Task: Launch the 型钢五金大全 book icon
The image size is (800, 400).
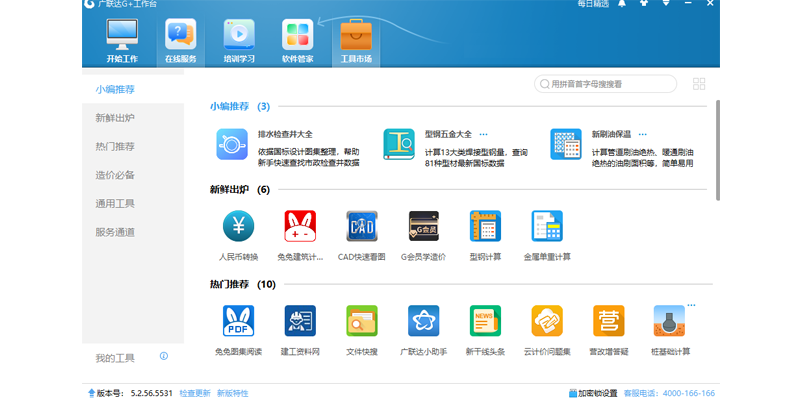Action: pos(399,144)
